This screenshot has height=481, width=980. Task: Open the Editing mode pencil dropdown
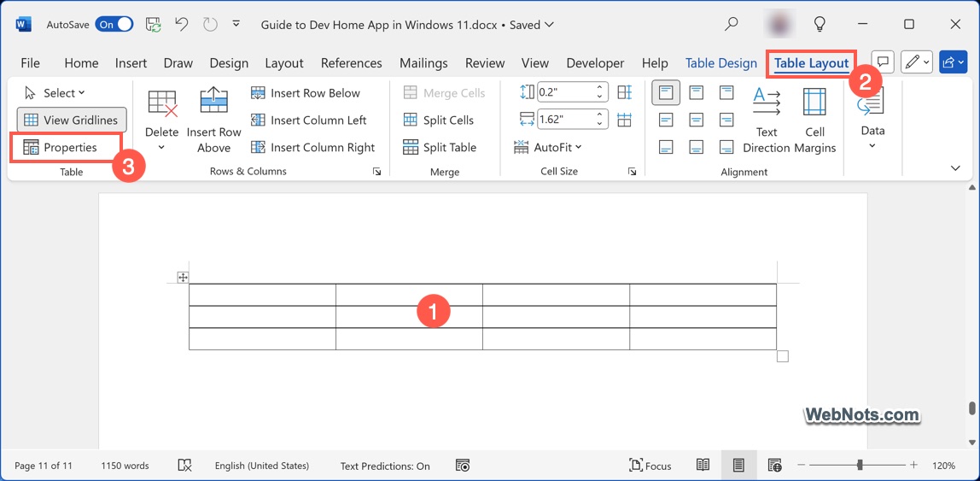click(917, 62)
